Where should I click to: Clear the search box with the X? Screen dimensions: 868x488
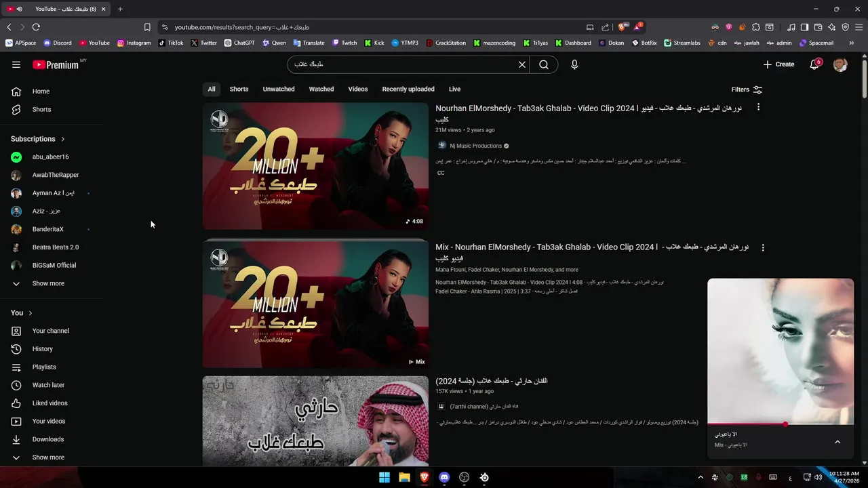(522, 64)
